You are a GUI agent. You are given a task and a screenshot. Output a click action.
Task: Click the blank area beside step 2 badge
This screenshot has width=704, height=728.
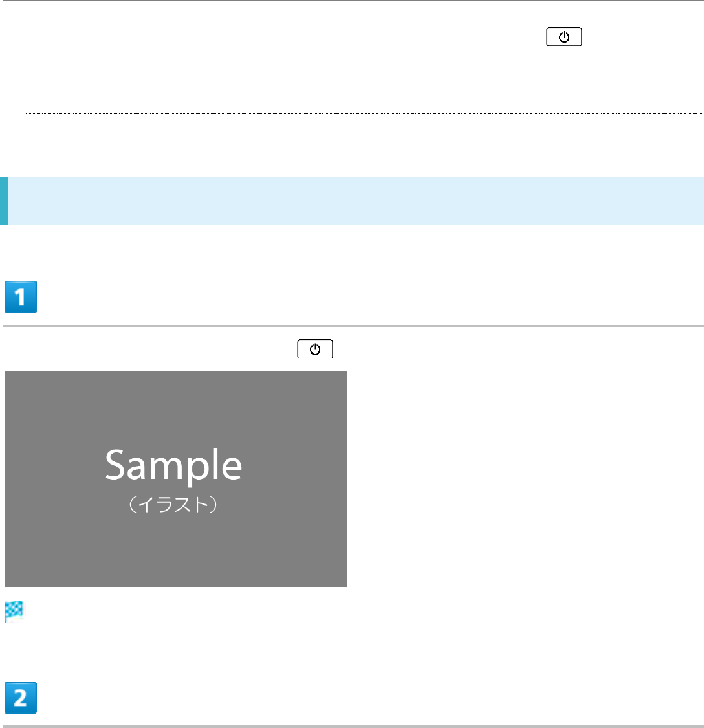(x=371, y=698)
